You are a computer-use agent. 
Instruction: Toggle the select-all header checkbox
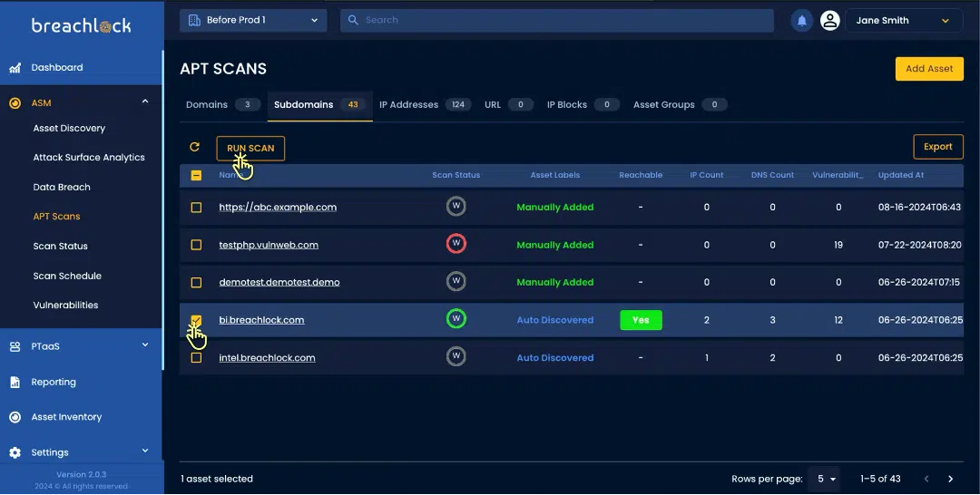coord(196,175)
